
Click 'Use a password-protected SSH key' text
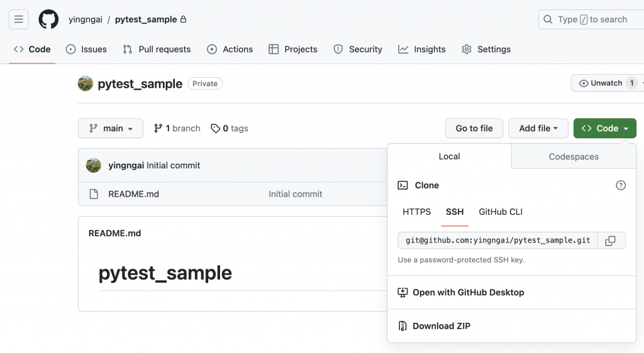(x=461, y=260)
